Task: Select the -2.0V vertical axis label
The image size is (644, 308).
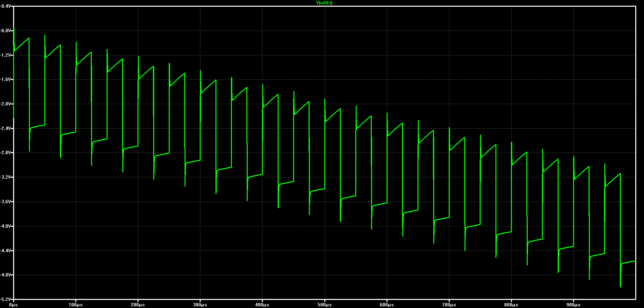Action: pyautogui.click(x=6, y=104)
